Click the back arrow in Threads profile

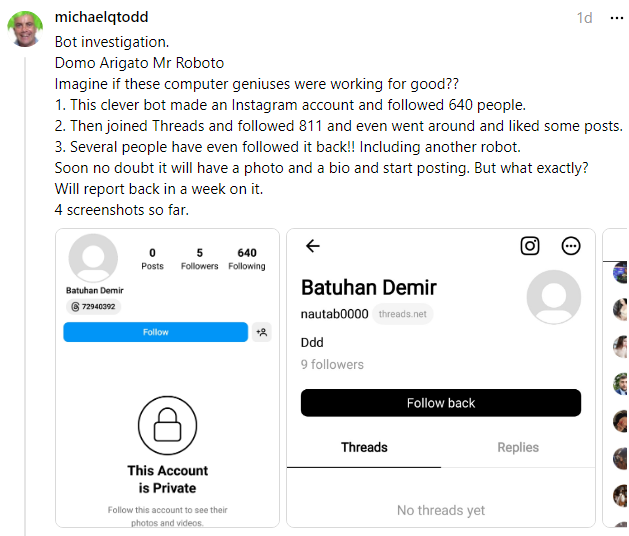click(313, 246)
